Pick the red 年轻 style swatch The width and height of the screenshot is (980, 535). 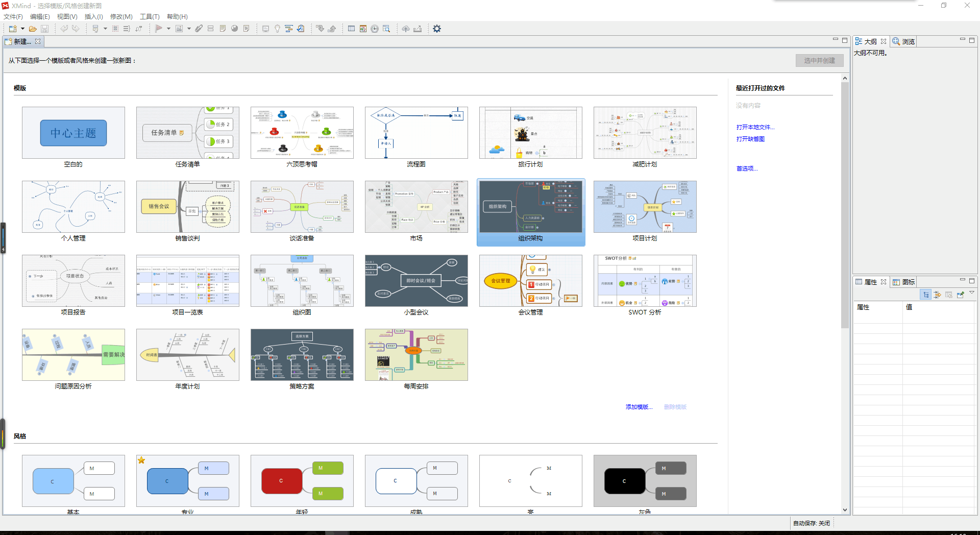click(302, 481)
